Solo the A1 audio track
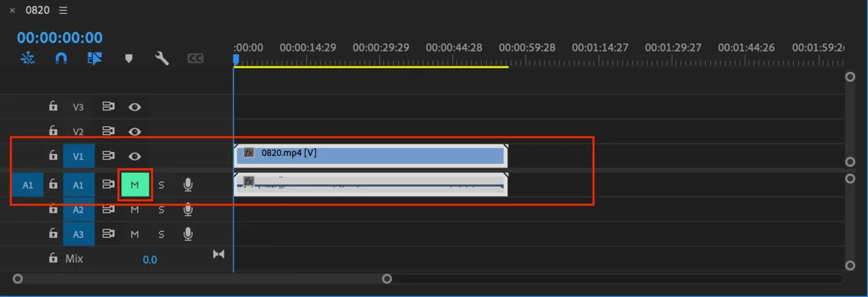 click(x=161, y=184)
